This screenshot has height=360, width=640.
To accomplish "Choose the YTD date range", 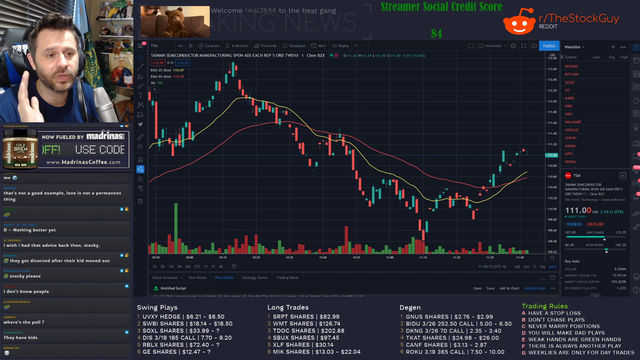I will point(197,267).
